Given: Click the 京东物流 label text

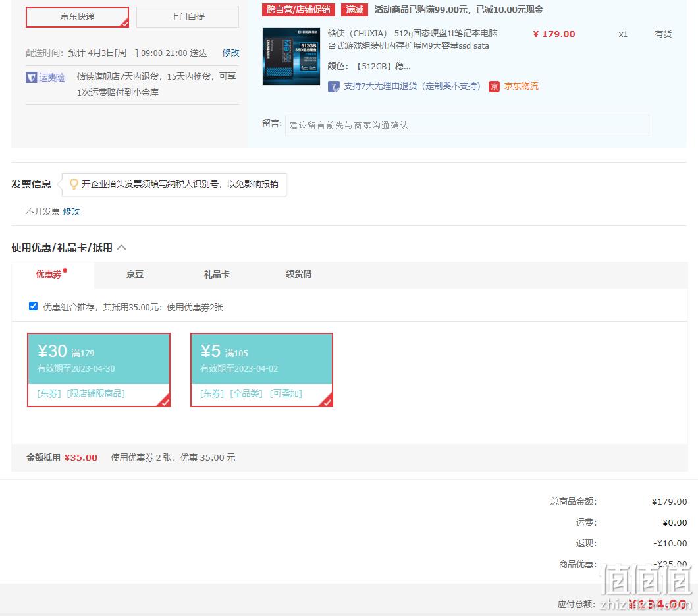Looking at the screenshot, I should click(x=522, y=86).
